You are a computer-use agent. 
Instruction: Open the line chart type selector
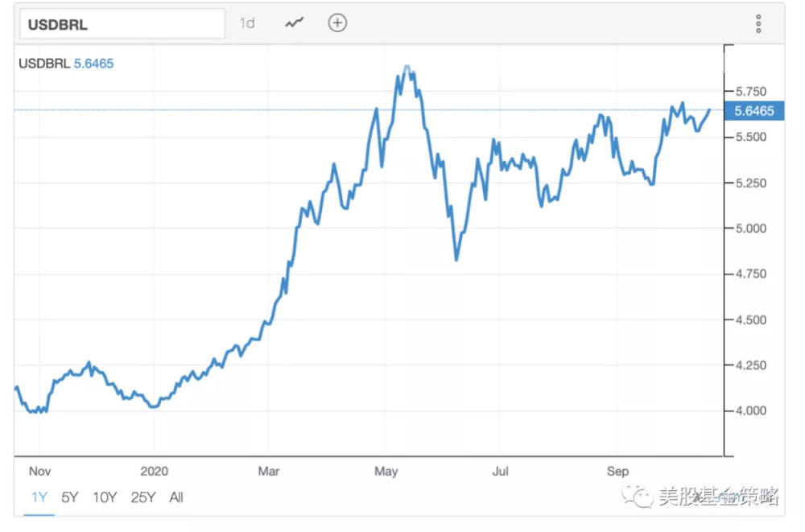tap(293, 23)
